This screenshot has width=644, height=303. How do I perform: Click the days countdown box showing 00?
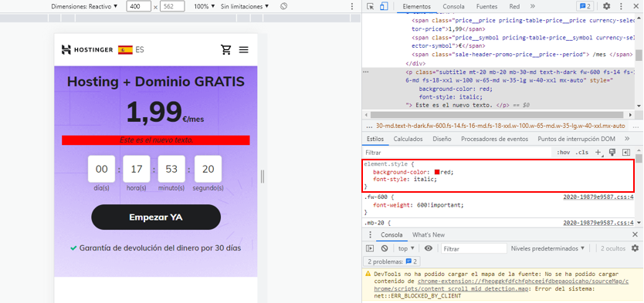(x=101, y=169)
